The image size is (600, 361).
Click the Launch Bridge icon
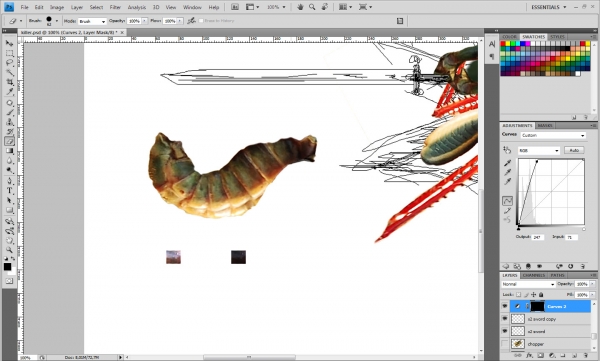tap(235, 7)
